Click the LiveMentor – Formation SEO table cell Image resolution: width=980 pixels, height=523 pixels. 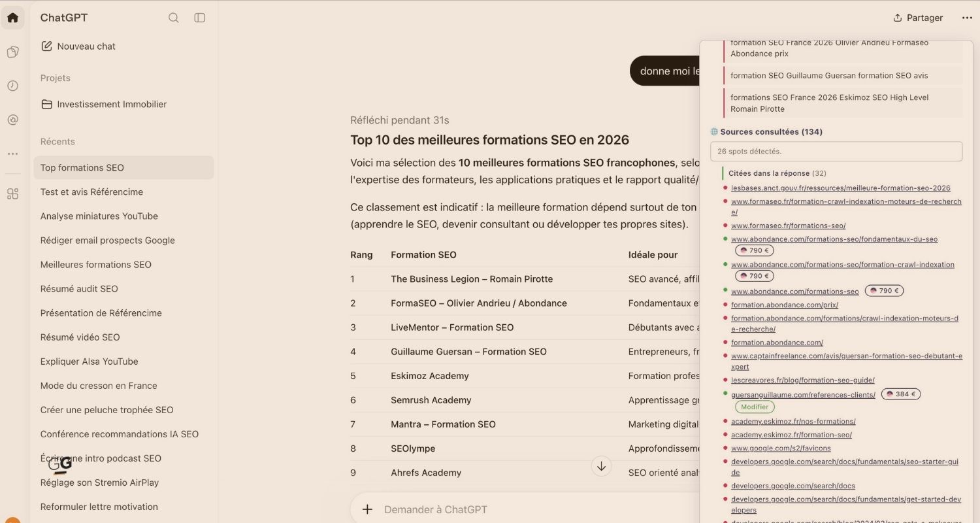[x=452, y=327]
